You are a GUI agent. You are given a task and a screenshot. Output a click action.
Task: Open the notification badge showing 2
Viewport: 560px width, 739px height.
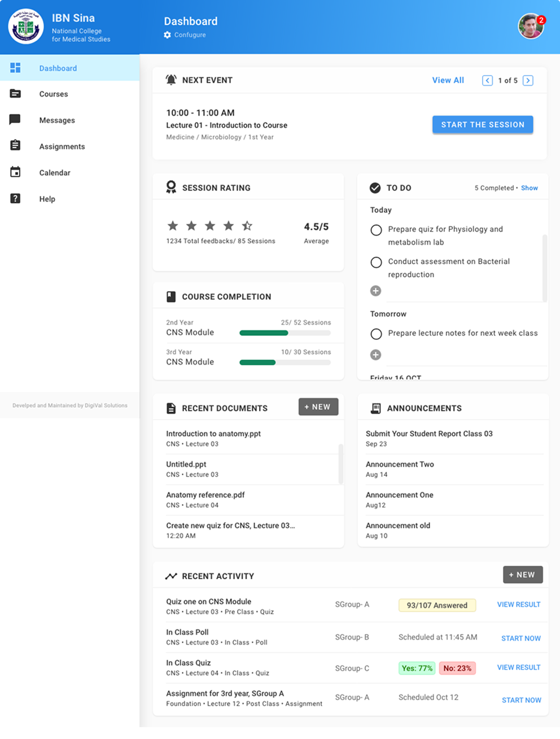coord(541,20)
